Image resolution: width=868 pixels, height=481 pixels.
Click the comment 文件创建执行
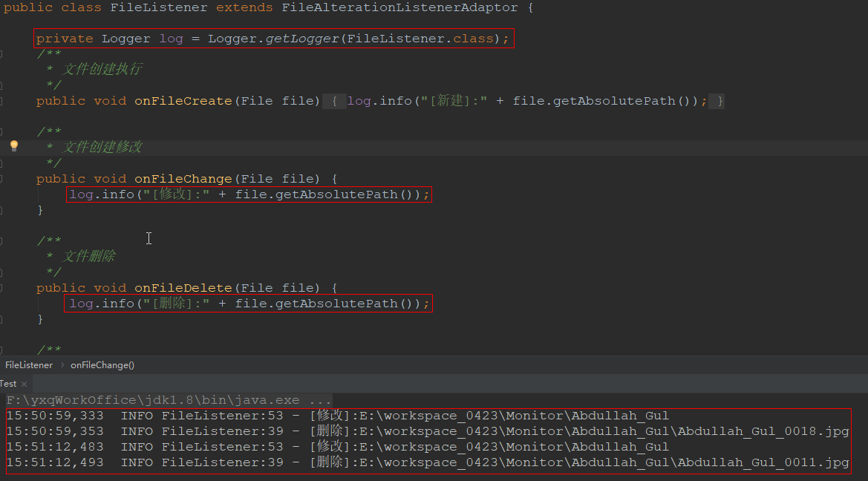point(102,69)
